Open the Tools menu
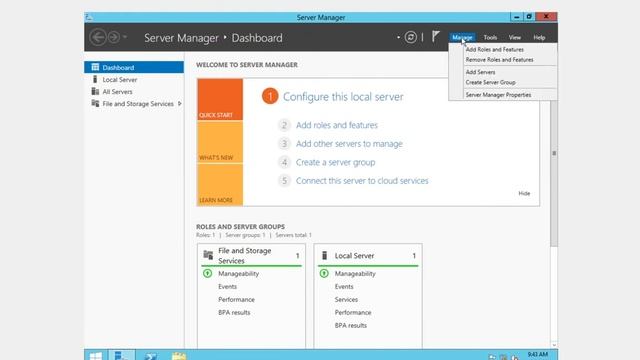 (490, 37)
